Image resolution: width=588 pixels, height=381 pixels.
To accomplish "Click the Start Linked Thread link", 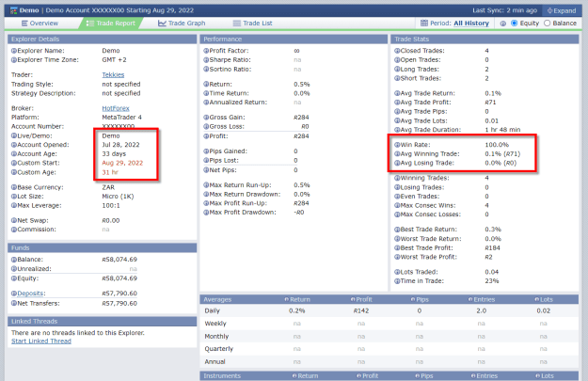I will pos(41,341).
